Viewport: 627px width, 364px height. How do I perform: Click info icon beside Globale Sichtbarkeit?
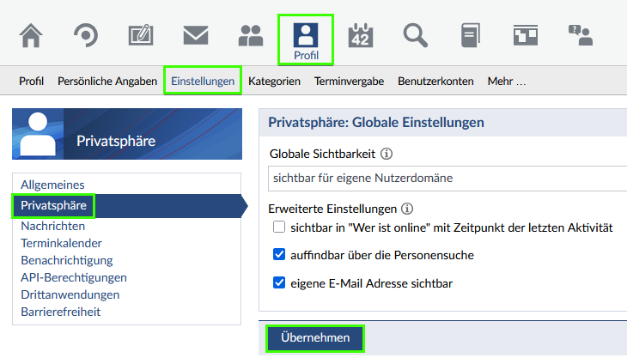coord(387,155)
